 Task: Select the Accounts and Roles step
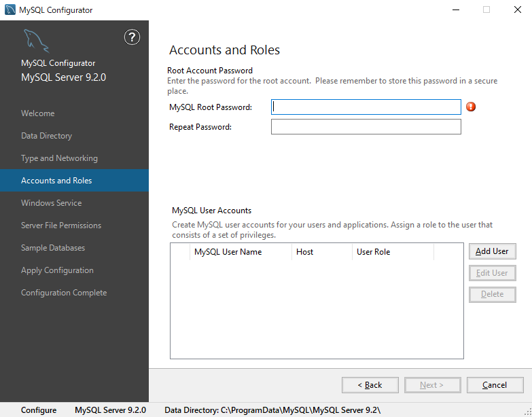point(56,181)
